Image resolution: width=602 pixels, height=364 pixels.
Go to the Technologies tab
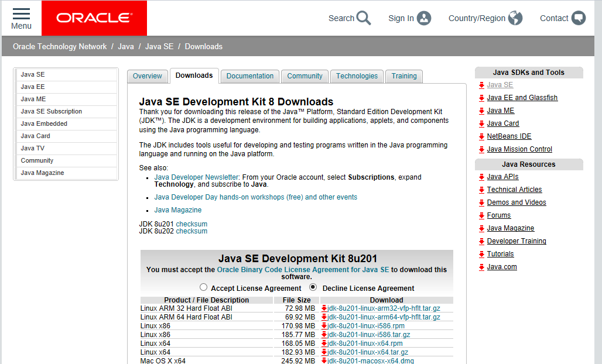point(357,76)
